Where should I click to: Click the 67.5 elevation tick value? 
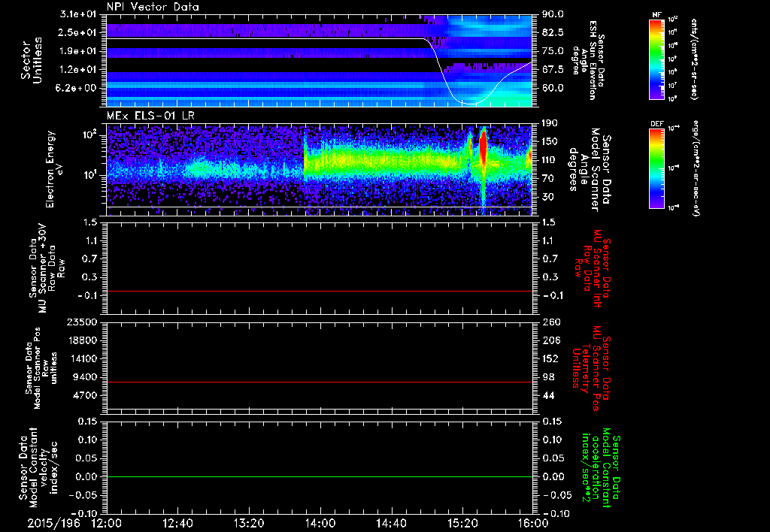(553, 70)
